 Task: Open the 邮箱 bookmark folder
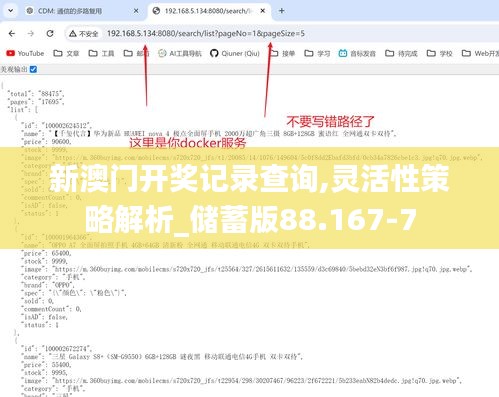136,53
